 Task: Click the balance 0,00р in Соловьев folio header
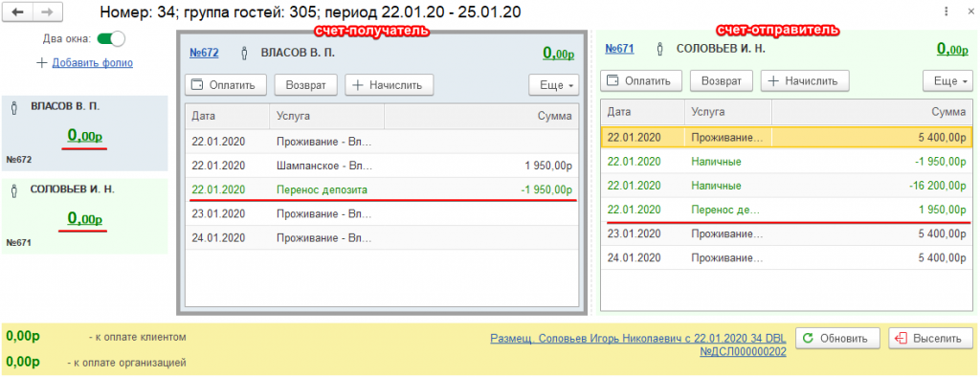(952, 49)
